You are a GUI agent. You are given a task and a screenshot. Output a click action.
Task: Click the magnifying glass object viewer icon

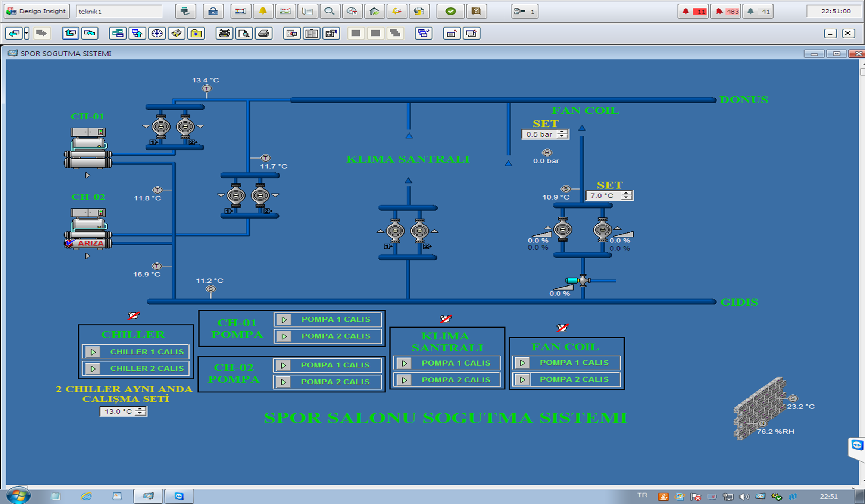(329, 11)
